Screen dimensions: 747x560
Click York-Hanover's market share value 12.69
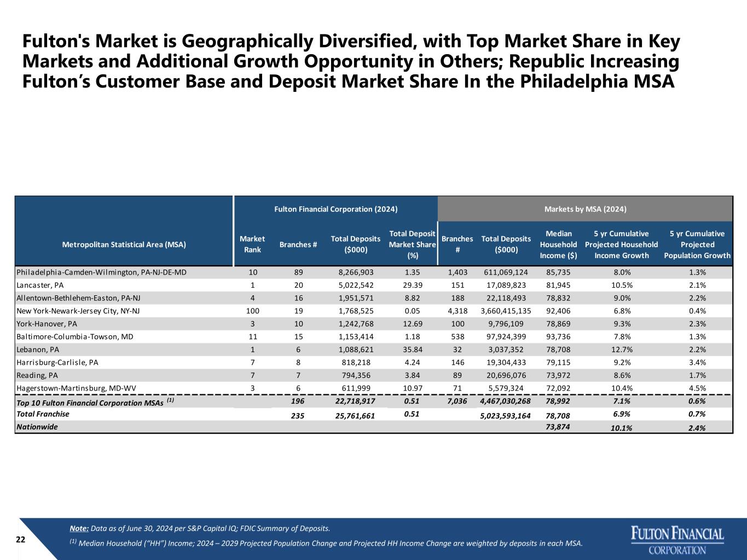(x=413, y=324)
